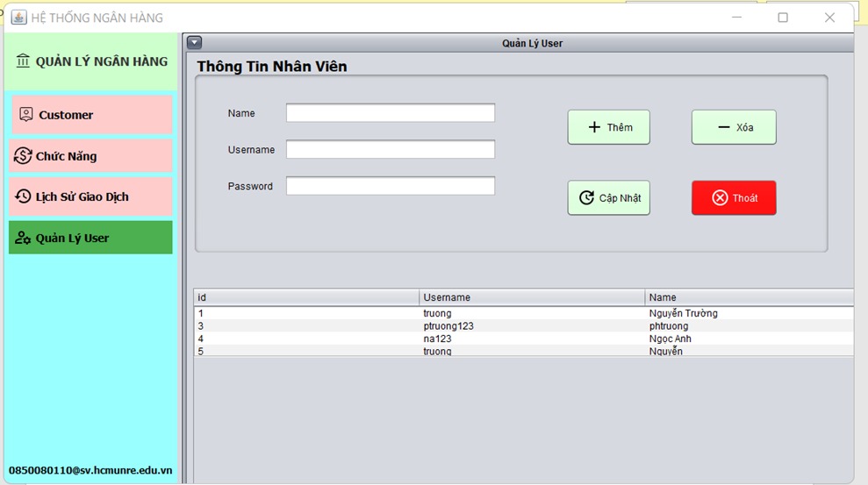The image size is (868, 485).
Task: Focus the Name input field
Action: point(391,113)
